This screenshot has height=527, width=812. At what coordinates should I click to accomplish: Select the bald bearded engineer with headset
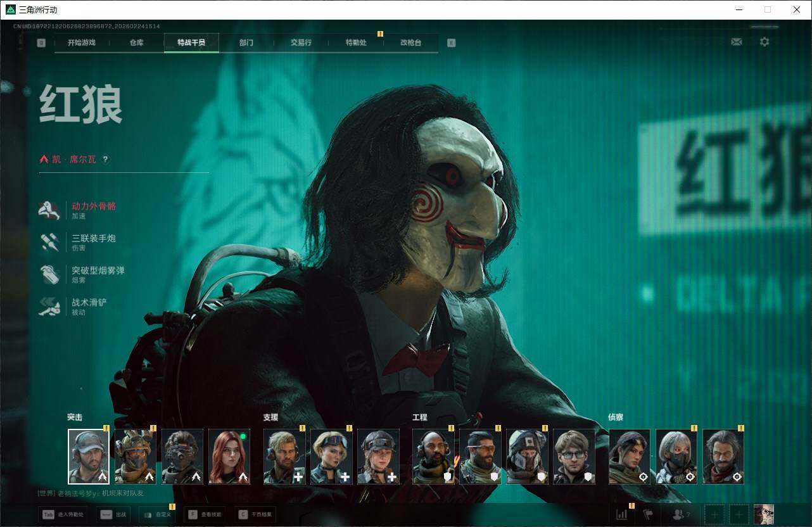[433, 457]
